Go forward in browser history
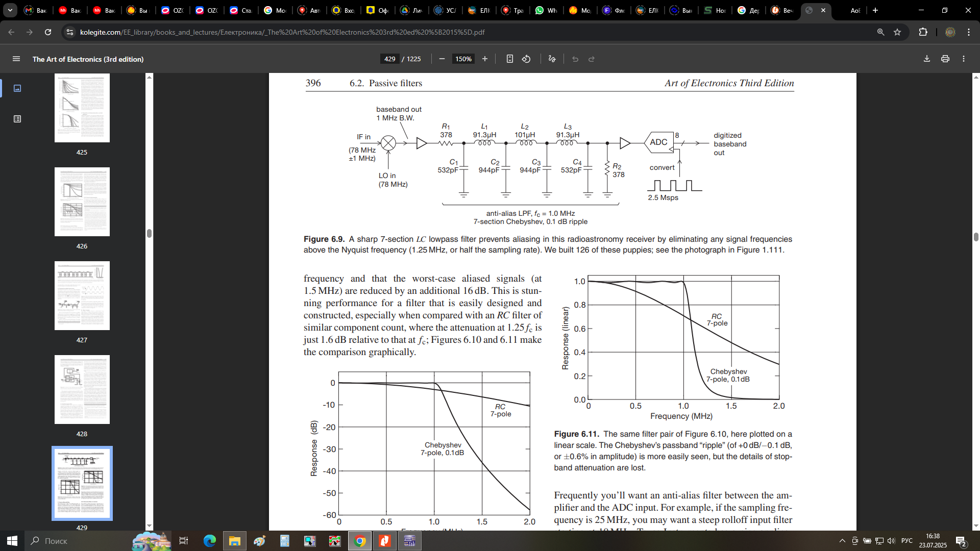 (x=30, y=32)
